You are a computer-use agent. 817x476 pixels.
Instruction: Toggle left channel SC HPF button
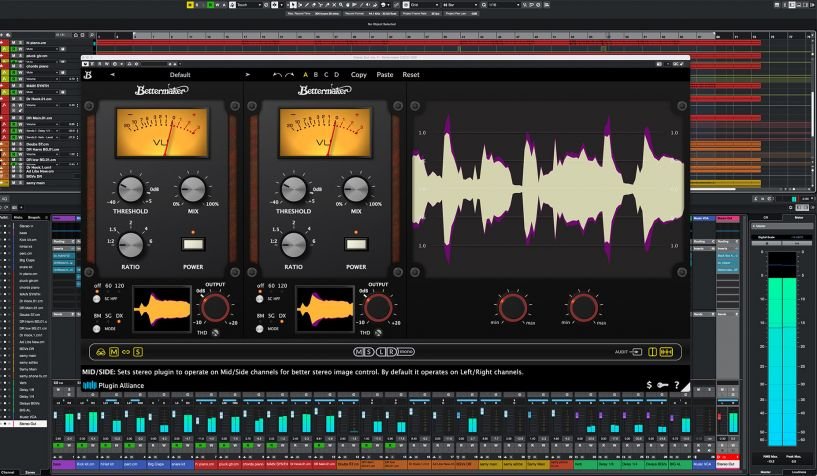click(x=97, y=299)
